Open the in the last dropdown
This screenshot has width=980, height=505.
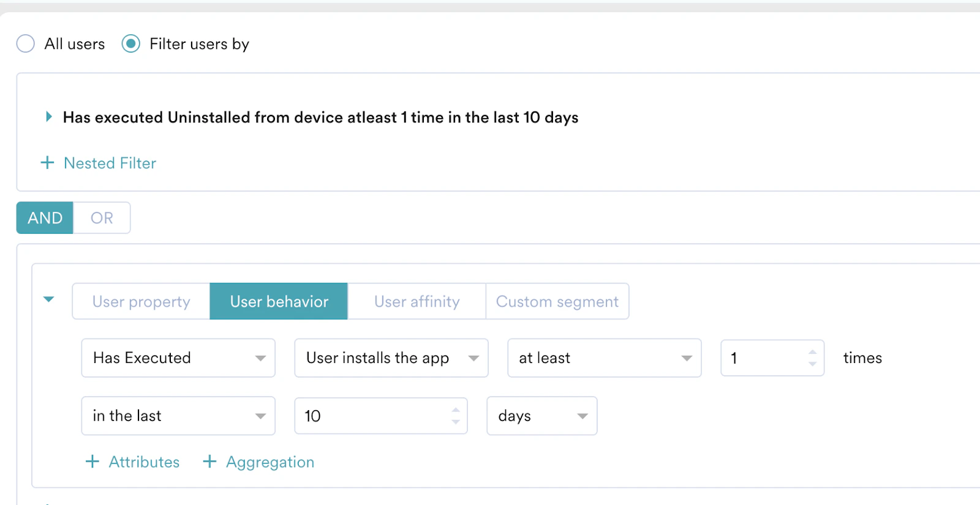pyautogui.click(x=178, y=416)
